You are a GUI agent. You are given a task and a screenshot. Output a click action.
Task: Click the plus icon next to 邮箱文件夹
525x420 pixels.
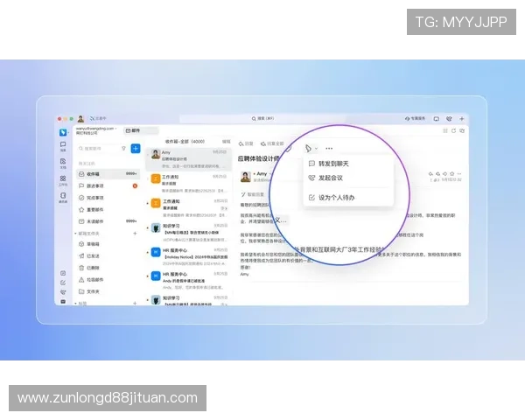tap(135, 233)
